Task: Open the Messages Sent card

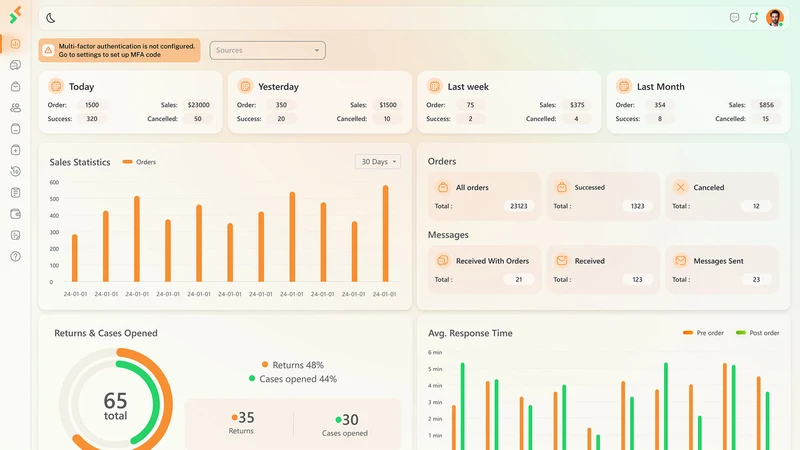Action: tap(722, 270)
